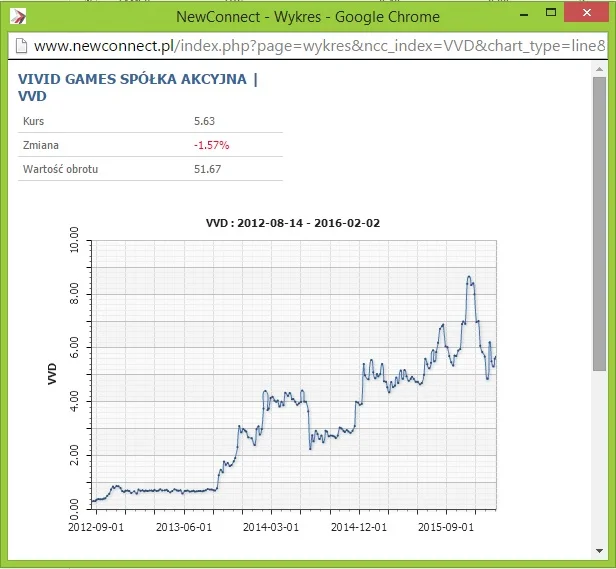Maximize the NewConnect Wykres window
616x569 pixels.
click(551, 13)
